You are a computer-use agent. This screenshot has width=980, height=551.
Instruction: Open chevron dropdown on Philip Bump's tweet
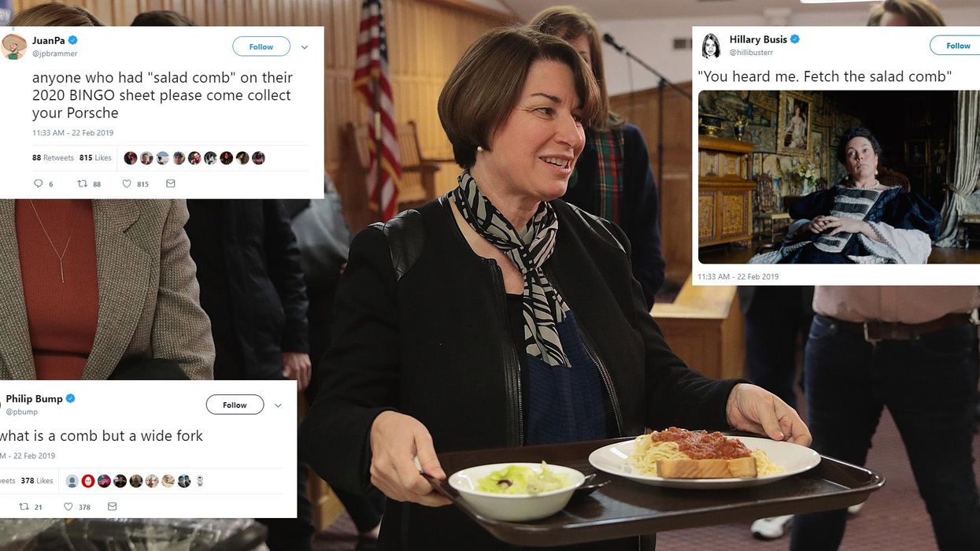[278, 405]
